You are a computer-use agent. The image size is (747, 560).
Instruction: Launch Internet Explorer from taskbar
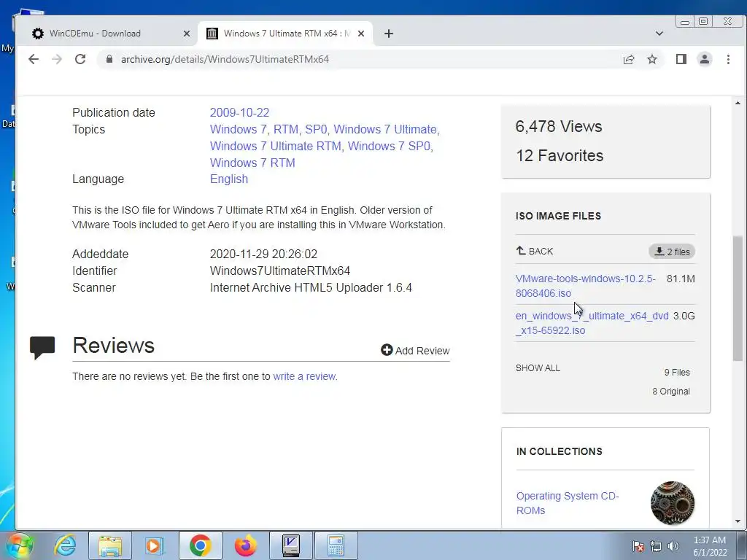[65, 545]
